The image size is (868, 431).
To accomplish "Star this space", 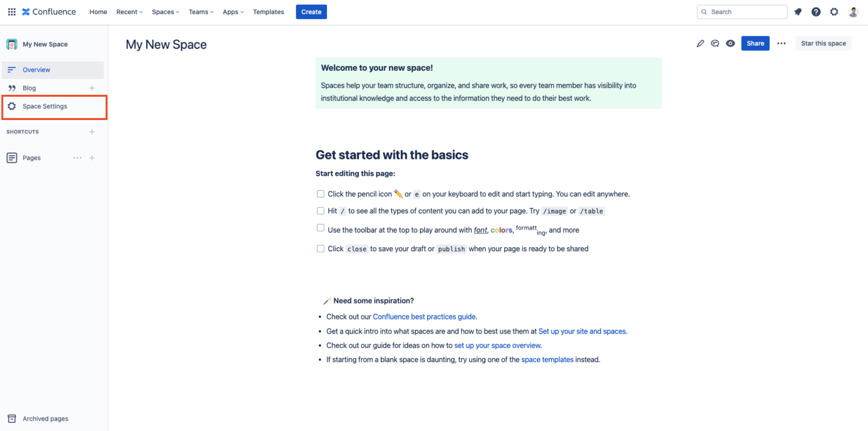I will pyautogui.click(x=823, y=43).
